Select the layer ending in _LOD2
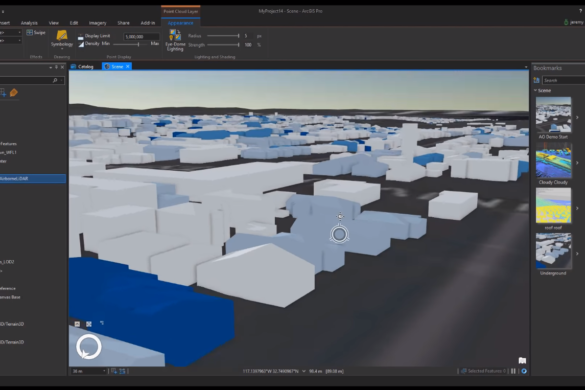The height and width of the screenshot is (390, 585). [x=7, y=262]
